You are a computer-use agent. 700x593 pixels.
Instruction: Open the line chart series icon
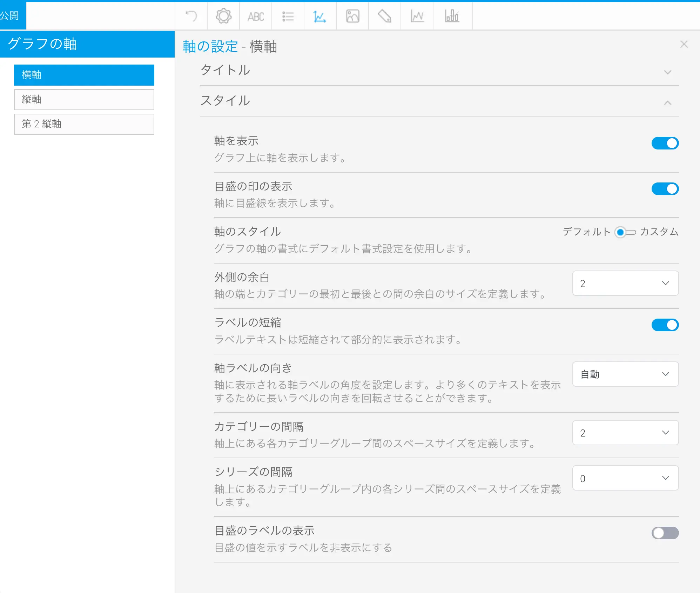[417, 16]
